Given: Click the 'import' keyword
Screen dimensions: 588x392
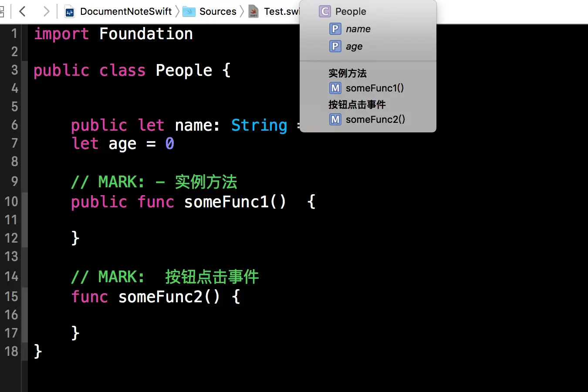Looking at the screenshot, I should (x=61, y=34).
